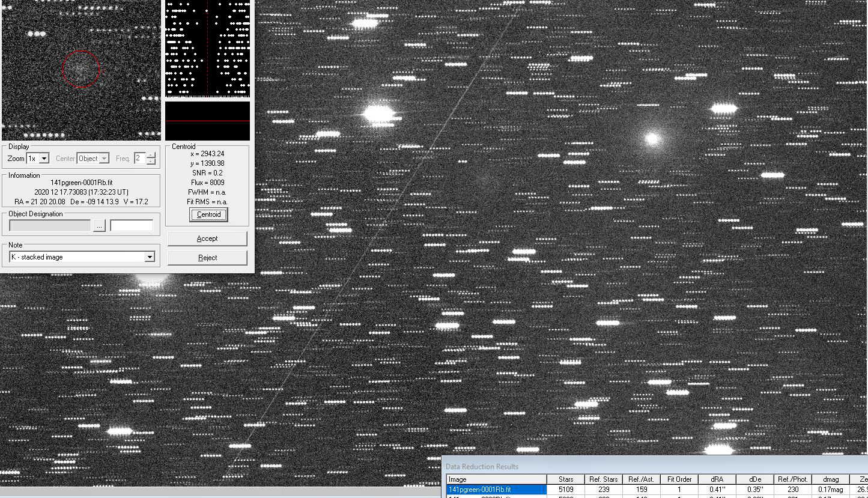Click the Ref./Phot. column header

tap(793, 479)
